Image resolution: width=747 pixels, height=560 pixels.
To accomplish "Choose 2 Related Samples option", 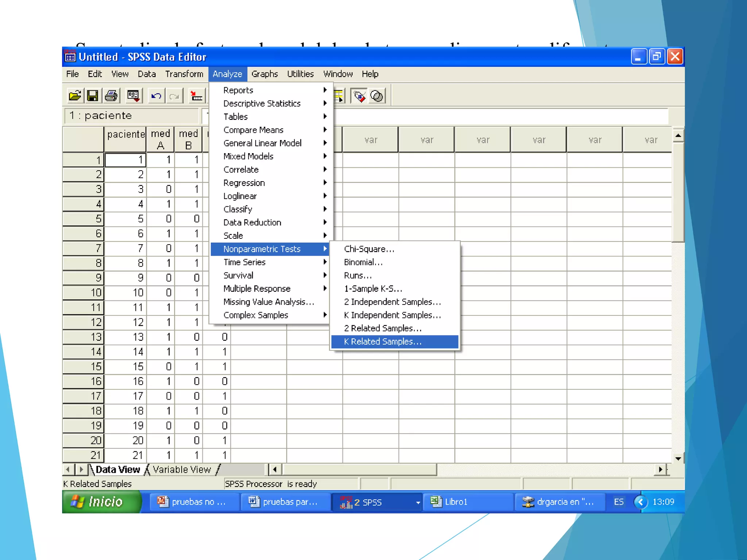I will pyautogui.click(x=383, y=328).
